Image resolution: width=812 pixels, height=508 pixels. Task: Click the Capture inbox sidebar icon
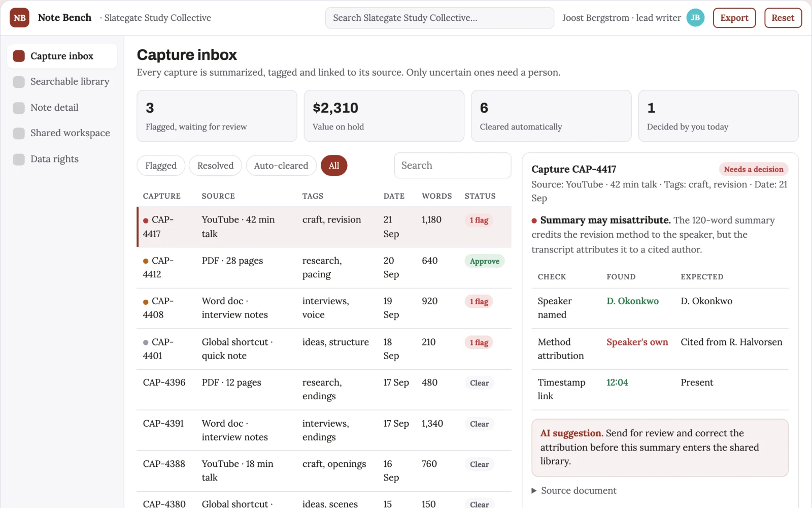(19, 56)
